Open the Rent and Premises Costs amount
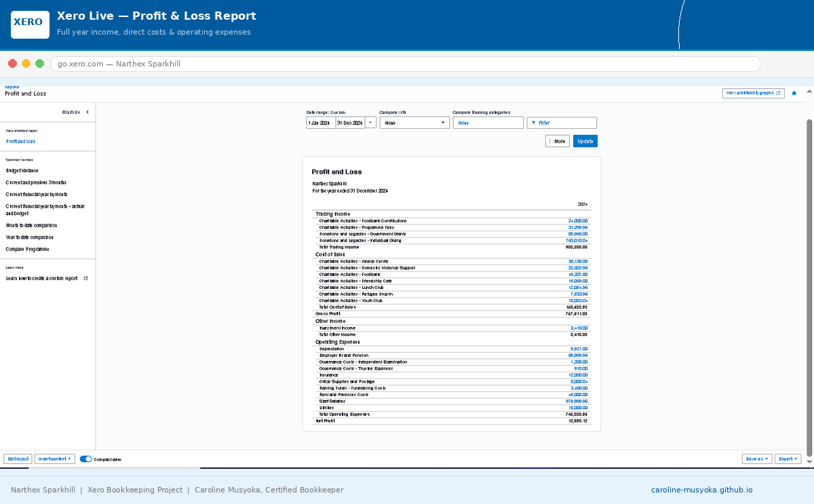Image resolution: width=814 pixels, height=504 pixels. tap(578, 395)
